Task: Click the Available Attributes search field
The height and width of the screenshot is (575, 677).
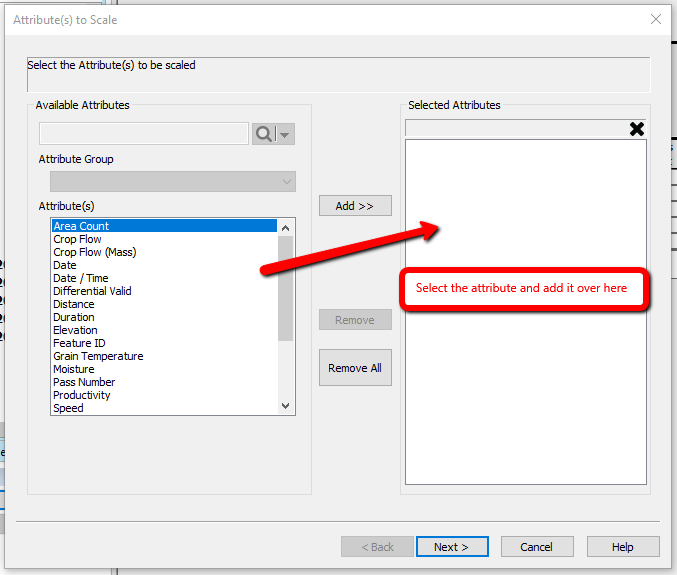Action: pos(143,134)
